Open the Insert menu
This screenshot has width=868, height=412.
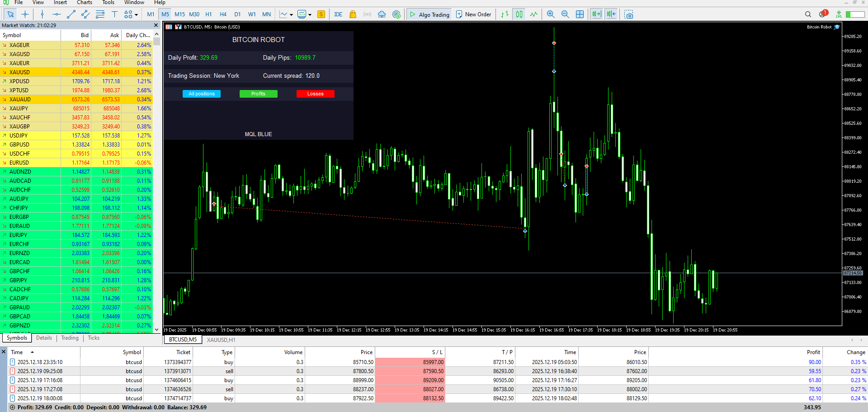pyautogui.click(x=60, y=3)
